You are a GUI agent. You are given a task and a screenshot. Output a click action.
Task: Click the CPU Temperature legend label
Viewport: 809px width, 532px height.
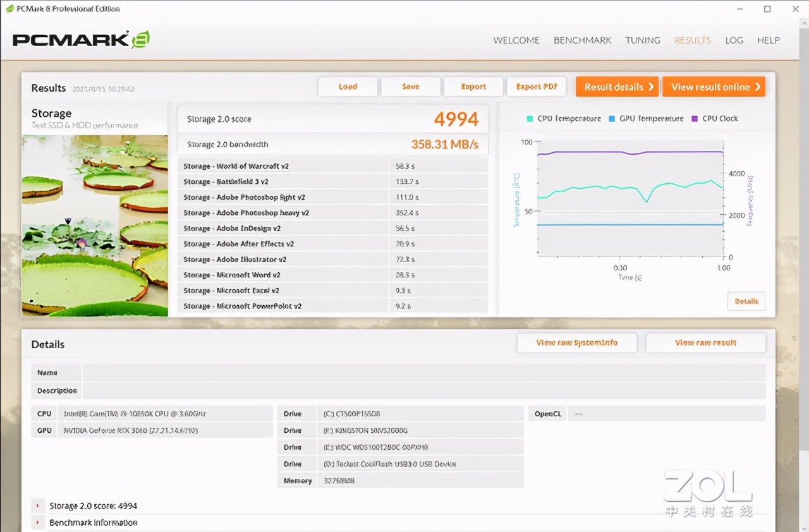(569, 119)
